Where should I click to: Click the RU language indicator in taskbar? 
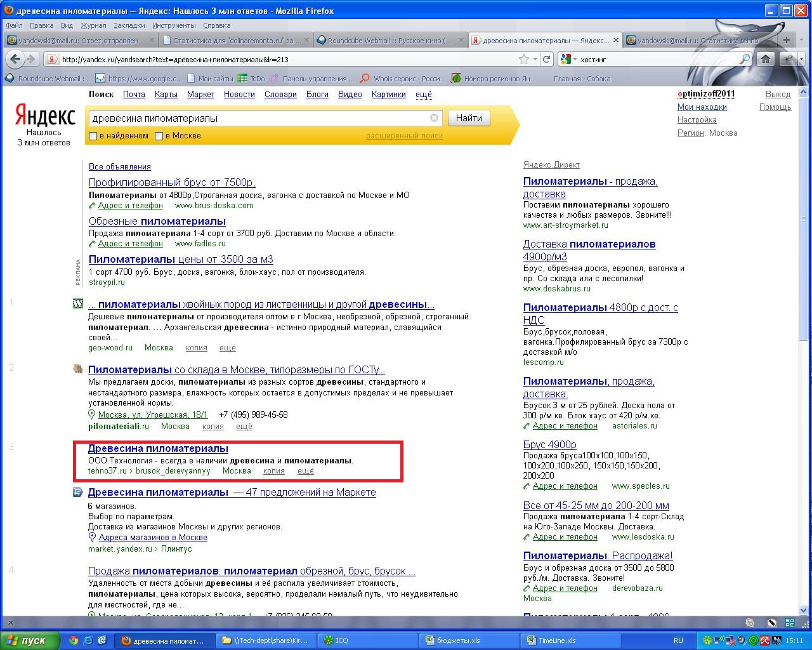coord(678,640)
